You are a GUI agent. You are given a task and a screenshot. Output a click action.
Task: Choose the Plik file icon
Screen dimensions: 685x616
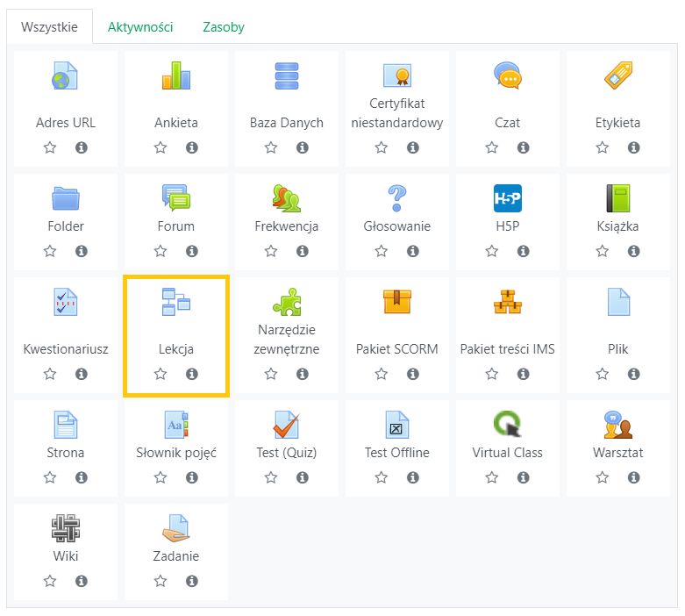(618, 302)
